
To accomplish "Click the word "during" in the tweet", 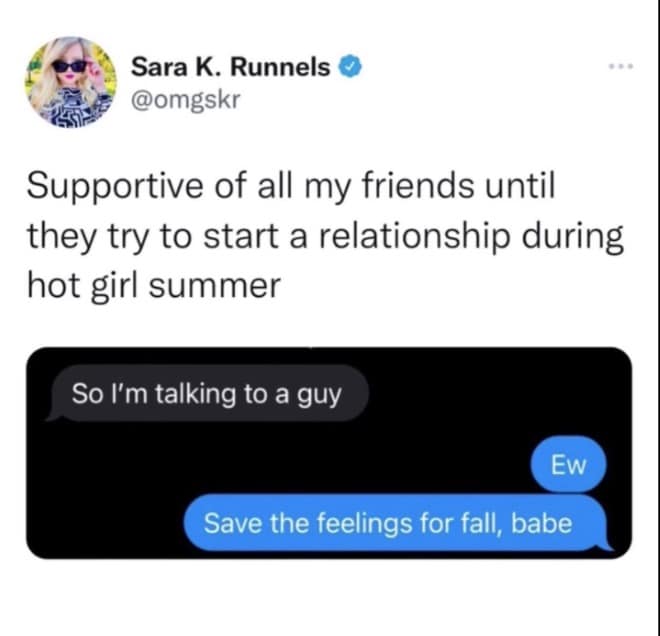I will pos(572,237).
